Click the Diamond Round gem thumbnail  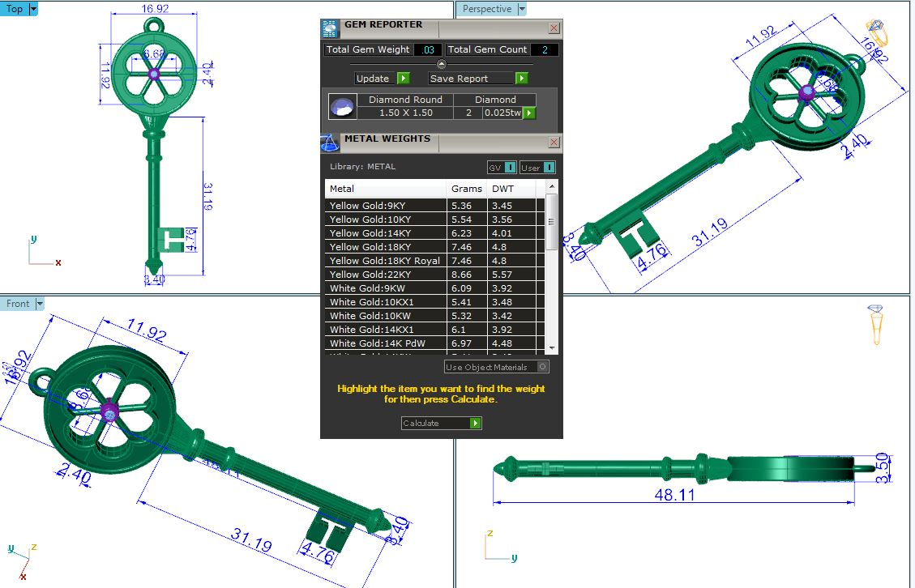[x=342, y=106]
